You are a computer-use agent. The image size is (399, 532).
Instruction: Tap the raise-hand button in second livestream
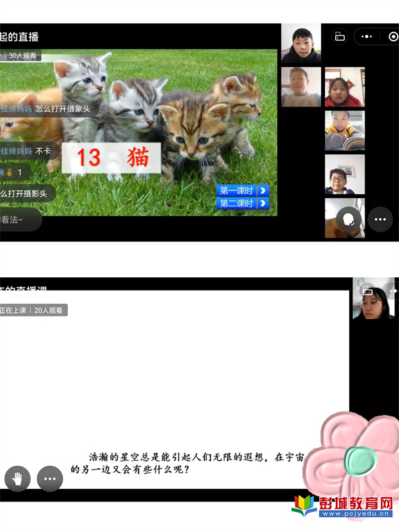17,479
